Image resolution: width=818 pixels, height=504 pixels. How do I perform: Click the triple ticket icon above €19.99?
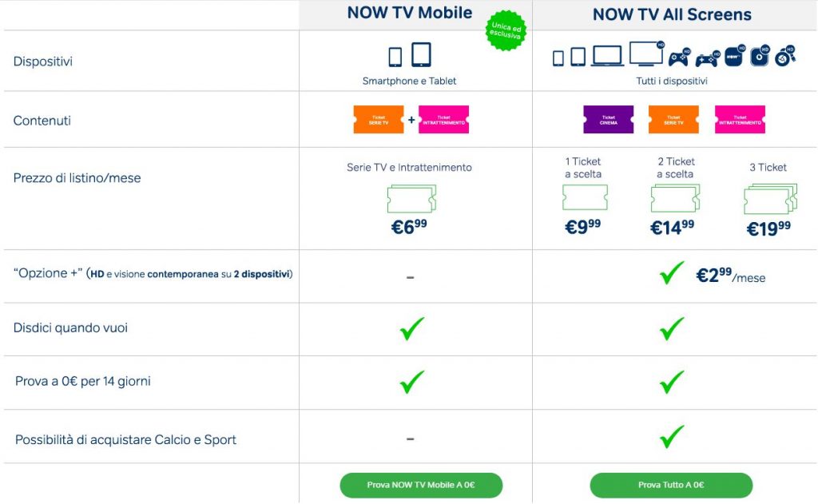pos(770,198)
